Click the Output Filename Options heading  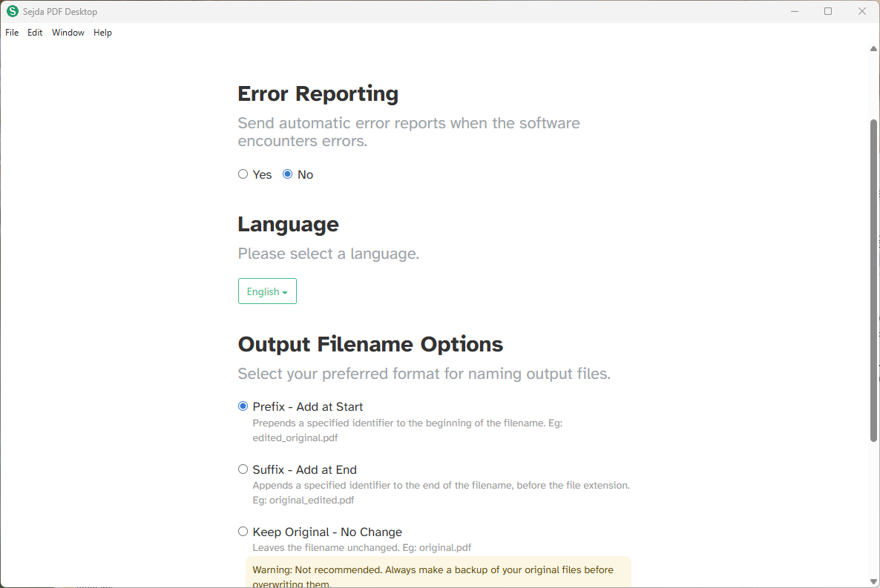coord(370,344)
